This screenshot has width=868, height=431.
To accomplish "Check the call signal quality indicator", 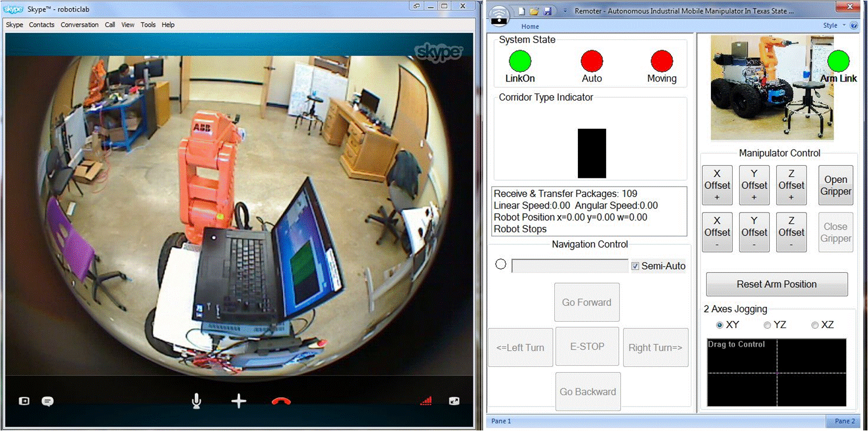I will point(425,401).
